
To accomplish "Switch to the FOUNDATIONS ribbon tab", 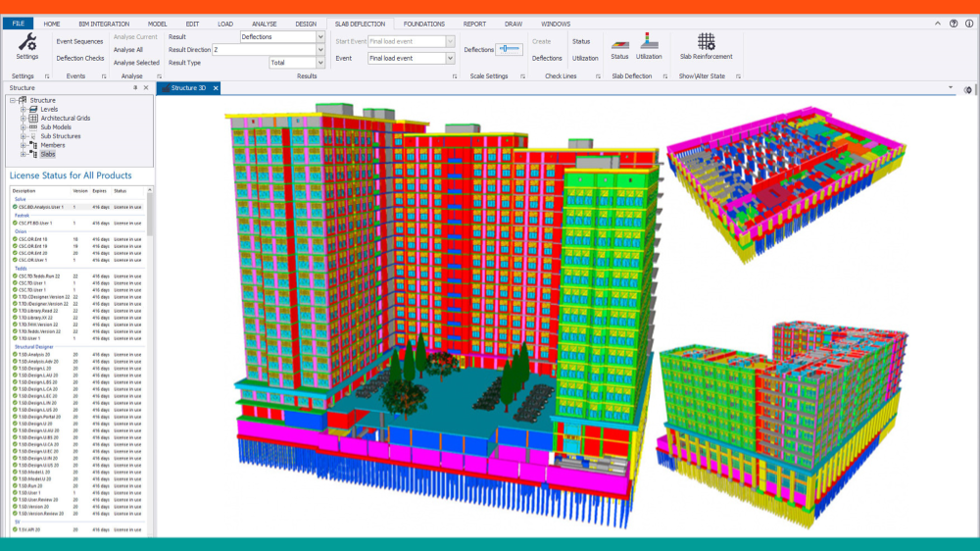I will tap(423, 24).
